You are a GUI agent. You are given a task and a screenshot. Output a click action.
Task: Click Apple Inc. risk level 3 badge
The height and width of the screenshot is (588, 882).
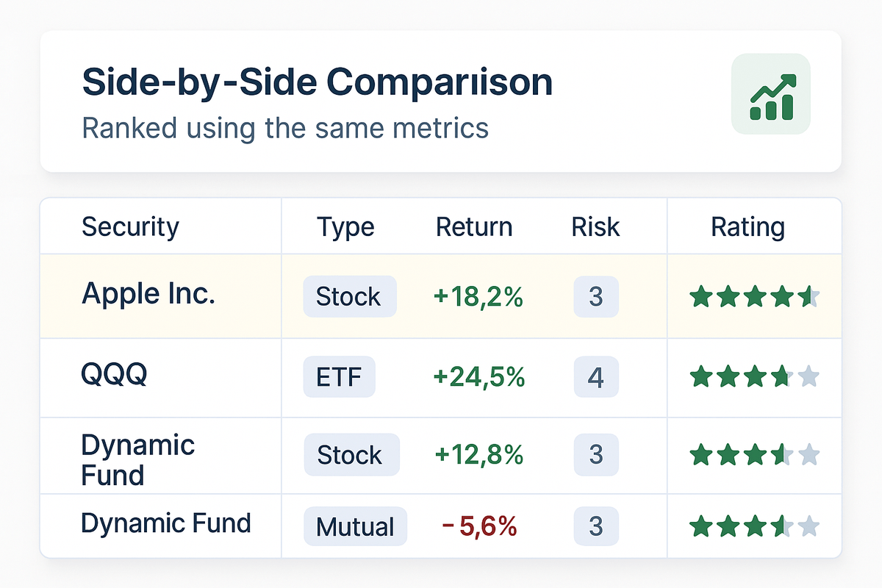[x=596, y=297]
